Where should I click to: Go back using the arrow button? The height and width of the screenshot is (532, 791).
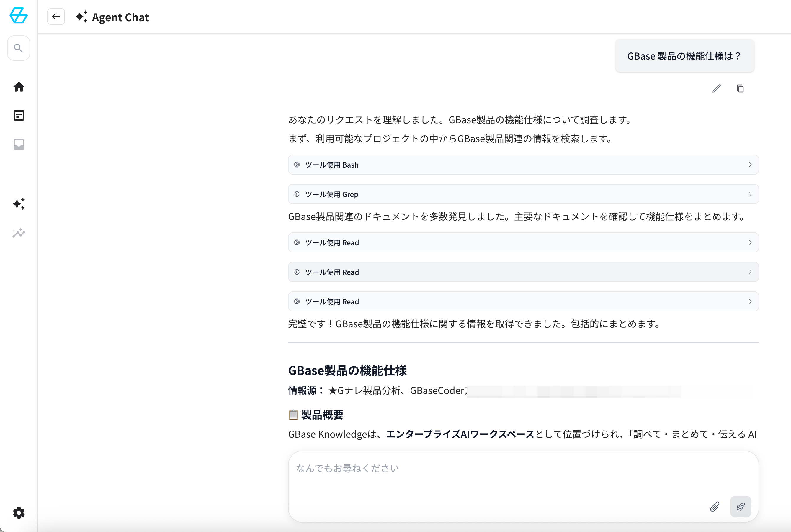(56, 16)
